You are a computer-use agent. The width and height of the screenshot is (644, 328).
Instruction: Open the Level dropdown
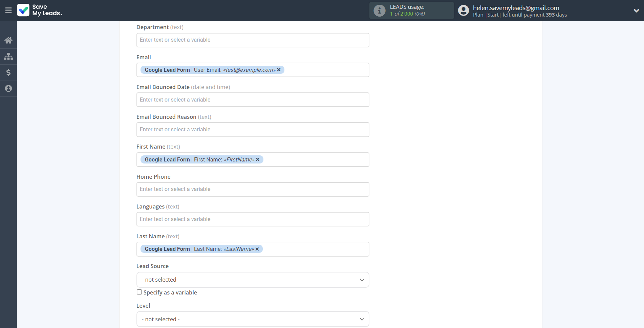pos(253,319)
